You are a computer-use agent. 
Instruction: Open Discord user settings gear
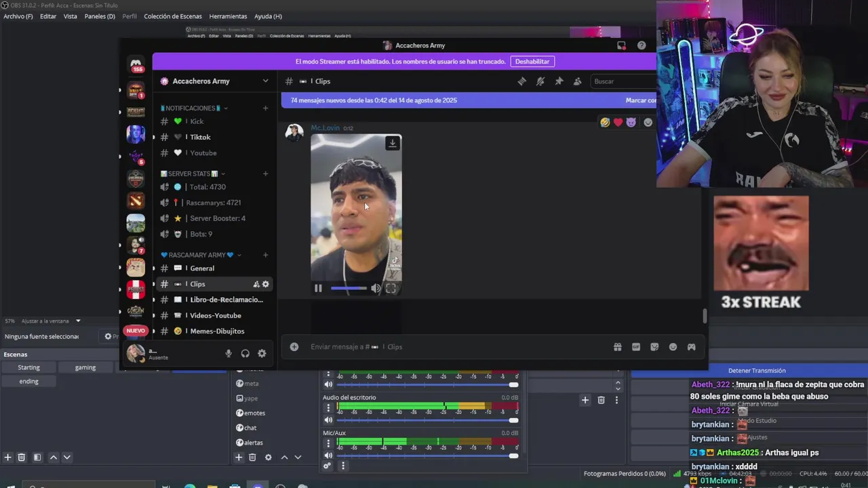[262, 353]
